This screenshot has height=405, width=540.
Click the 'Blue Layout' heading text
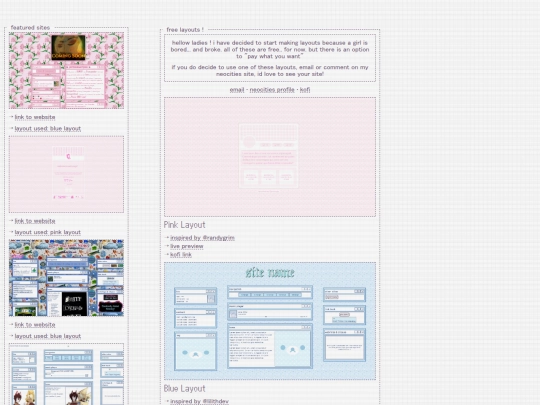(184, 388)
